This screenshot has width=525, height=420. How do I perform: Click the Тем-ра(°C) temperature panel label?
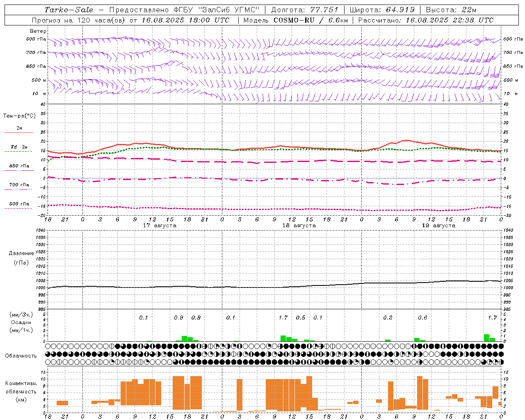(19, 116)
